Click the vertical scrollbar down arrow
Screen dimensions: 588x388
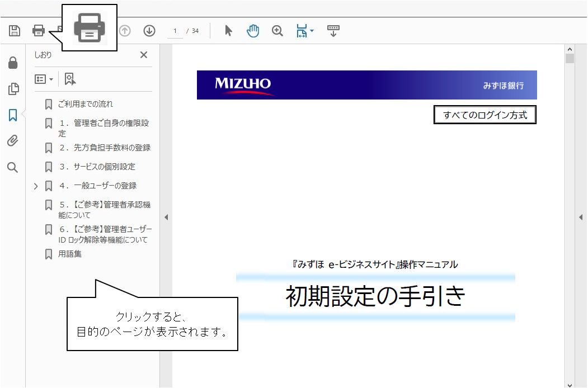570,385
